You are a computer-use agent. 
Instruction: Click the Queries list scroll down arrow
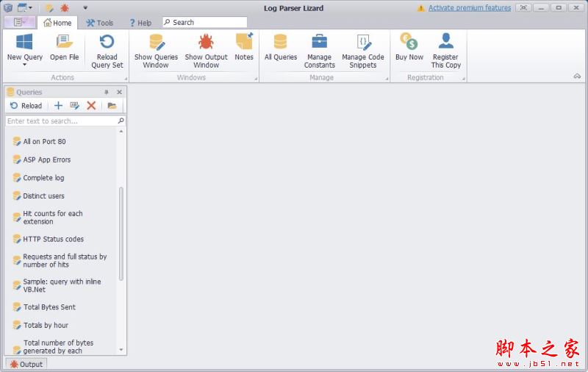tap(121, 350)
